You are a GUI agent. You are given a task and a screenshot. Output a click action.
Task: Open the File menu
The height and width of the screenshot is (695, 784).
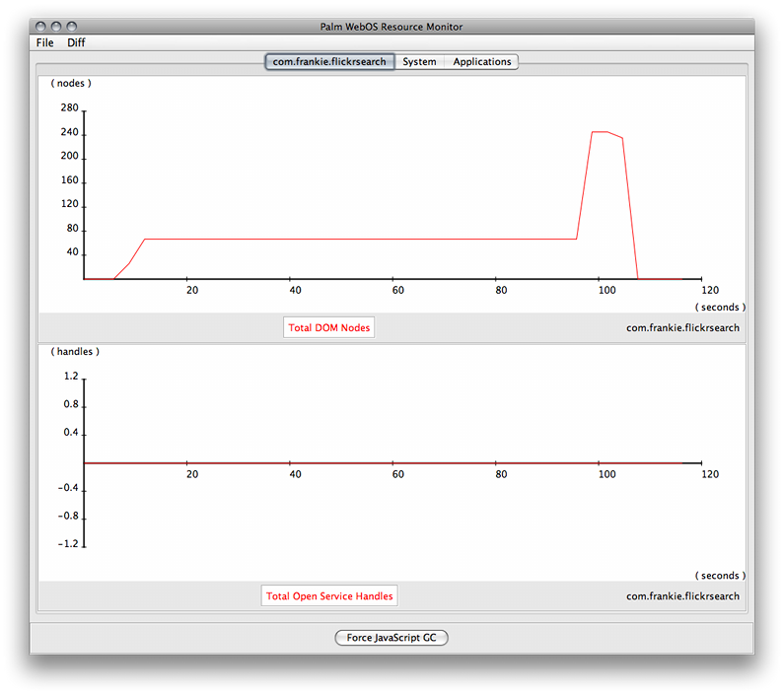click(45, 43)
